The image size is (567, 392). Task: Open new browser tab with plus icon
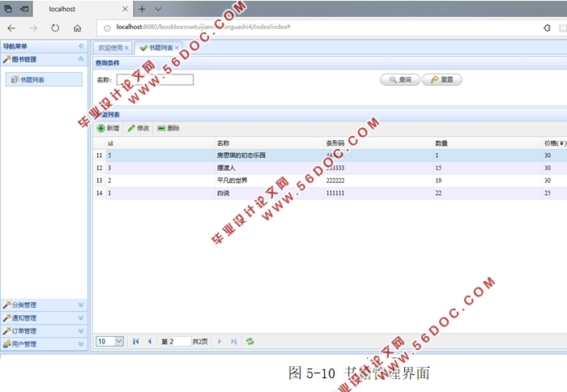(x=142, y=9)
